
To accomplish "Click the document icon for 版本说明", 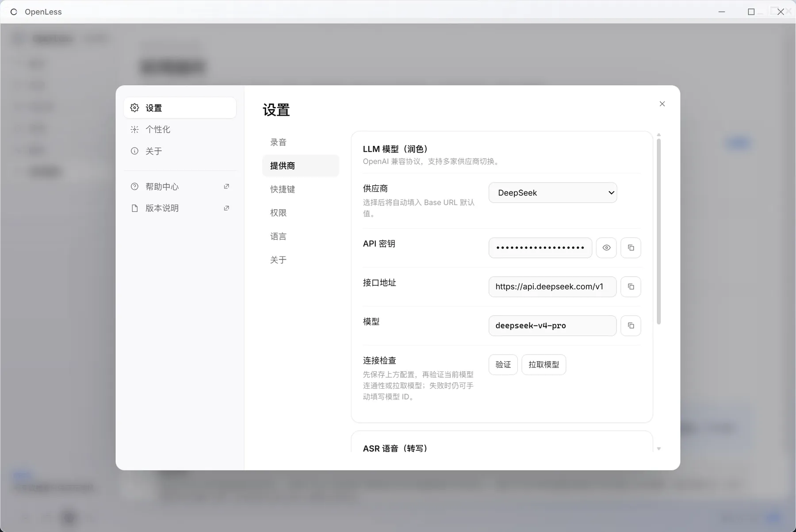I will pyautogui.click(x=134, y=208).
